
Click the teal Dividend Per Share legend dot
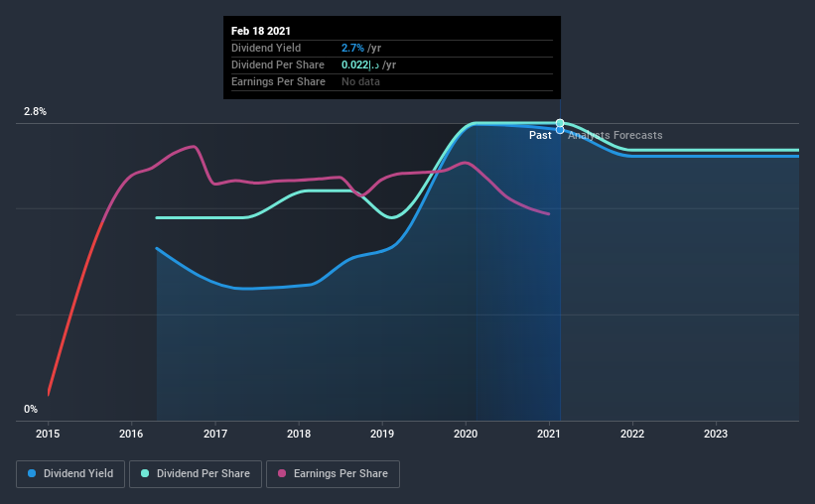click(145, 473)
